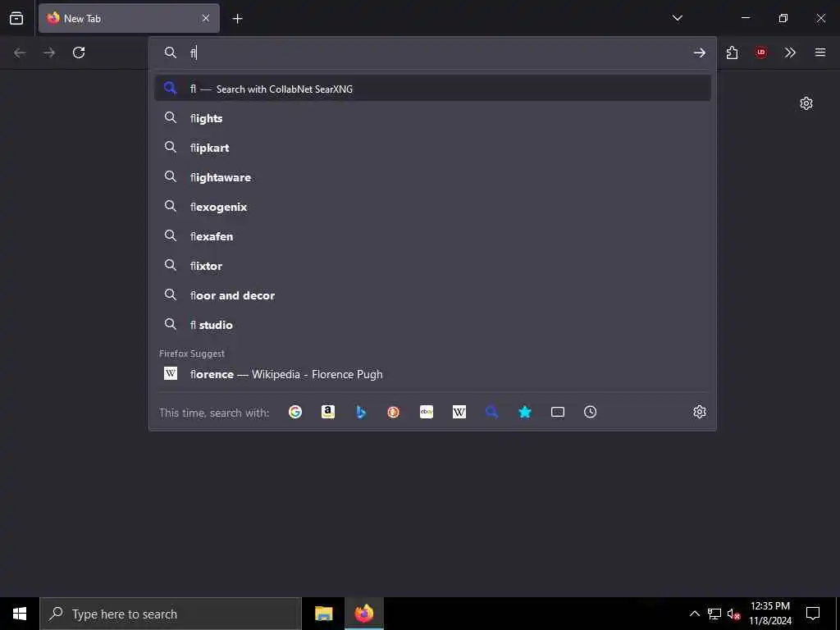Screen dimensions: 840x630
Task: Show more tools overflow chevron
Action: click(790, 52)
